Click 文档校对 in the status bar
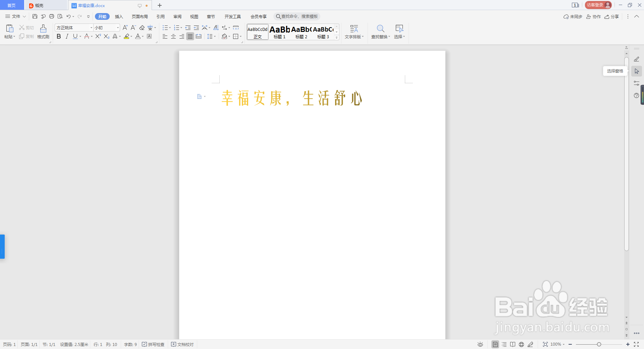Viewport: 644px width, 349px height. pyautogui.click(x=182, y=344)
